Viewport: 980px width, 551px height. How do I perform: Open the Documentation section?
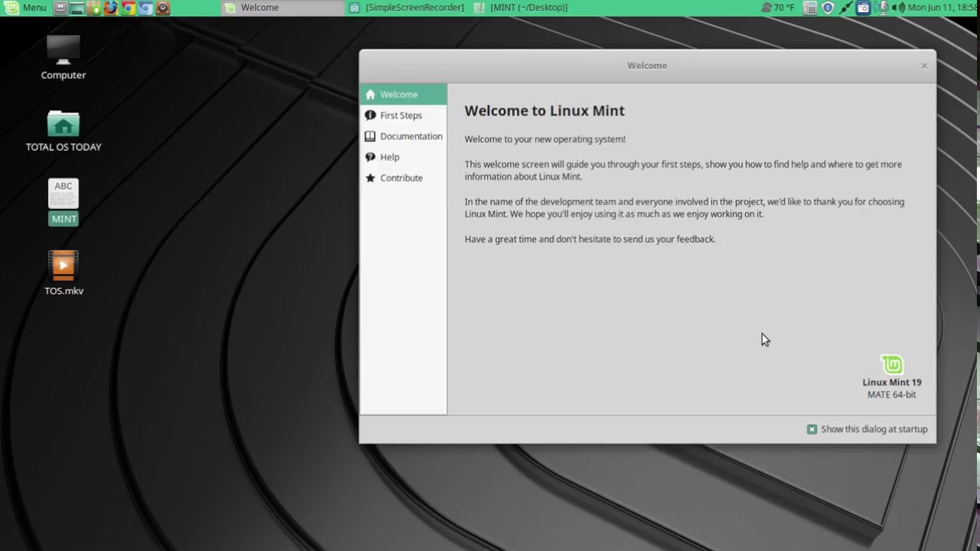coord(403,136)
